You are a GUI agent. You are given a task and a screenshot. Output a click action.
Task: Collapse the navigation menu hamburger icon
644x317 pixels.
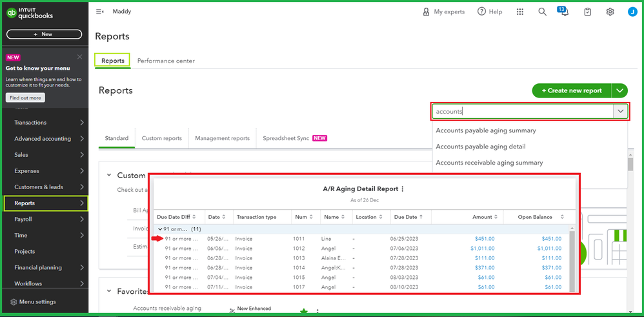[x=99, y=12]
